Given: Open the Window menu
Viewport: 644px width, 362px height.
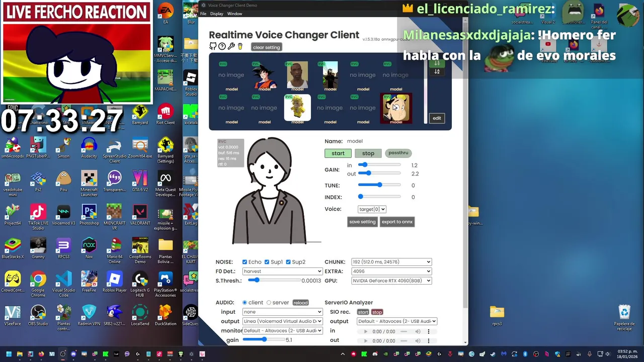Looking at the screenshot, I should (234, 14).
